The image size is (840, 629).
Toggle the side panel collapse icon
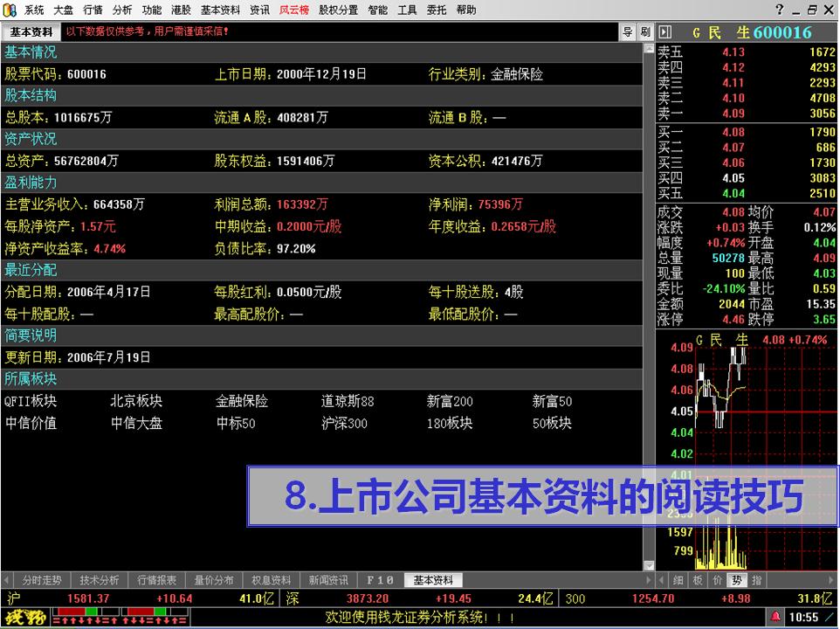point(664,32)
